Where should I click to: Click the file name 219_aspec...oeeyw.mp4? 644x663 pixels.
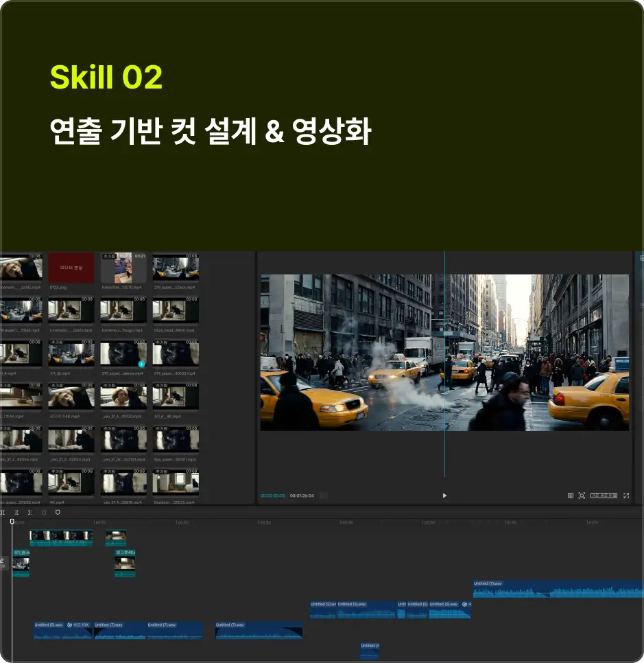click(123, 373)
